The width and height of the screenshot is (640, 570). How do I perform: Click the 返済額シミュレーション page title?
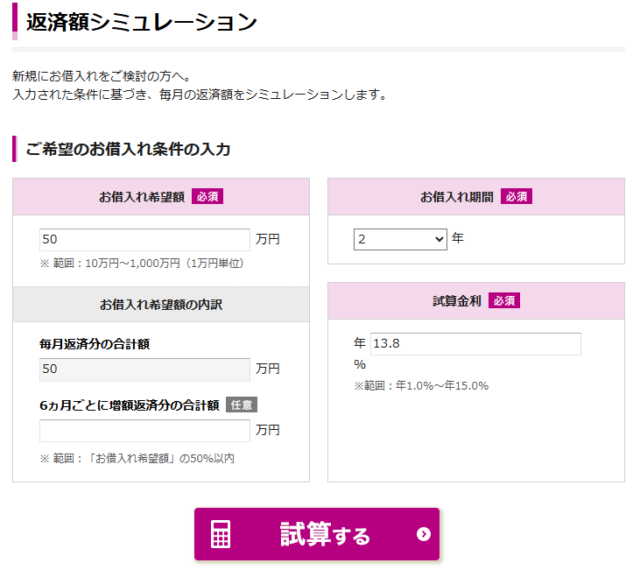[x=141, y=22]
